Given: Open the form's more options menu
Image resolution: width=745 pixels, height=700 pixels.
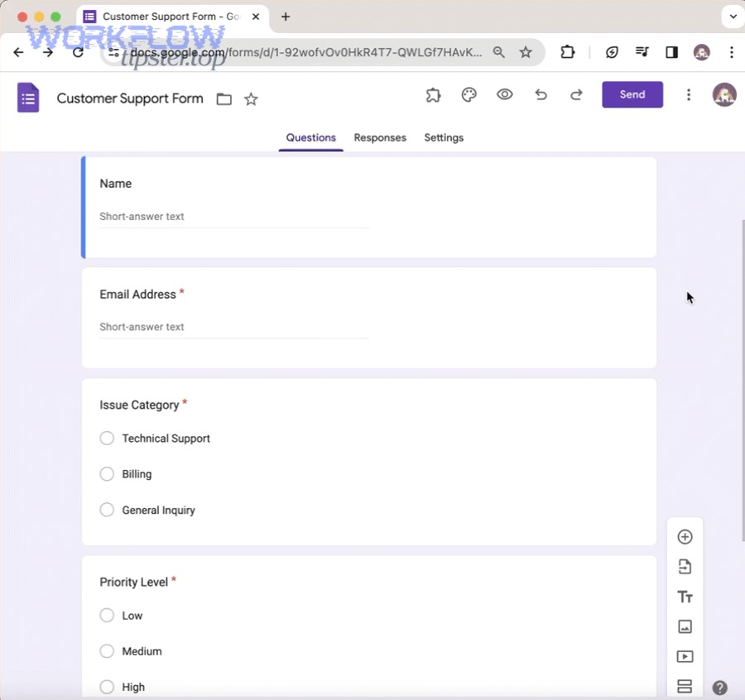Looking at the screenshot, I should click(689, 94).
